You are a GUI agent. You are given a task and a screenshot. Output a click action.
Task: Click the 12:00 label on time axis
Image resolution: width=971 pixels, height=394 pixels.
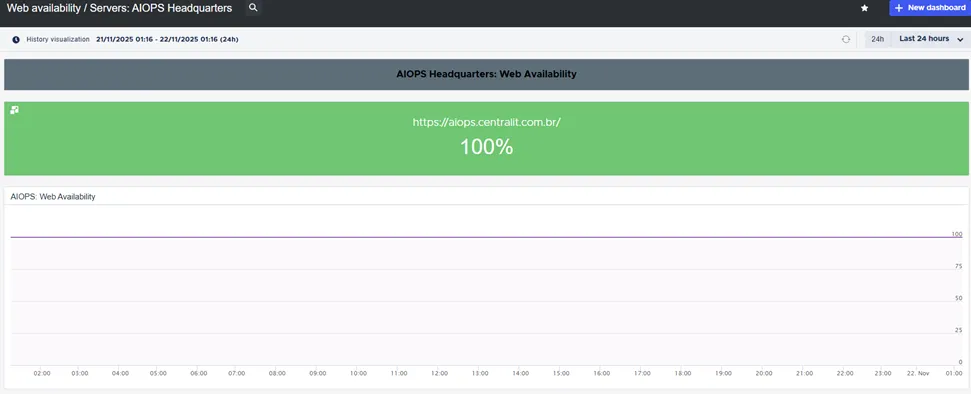[440, 374]
